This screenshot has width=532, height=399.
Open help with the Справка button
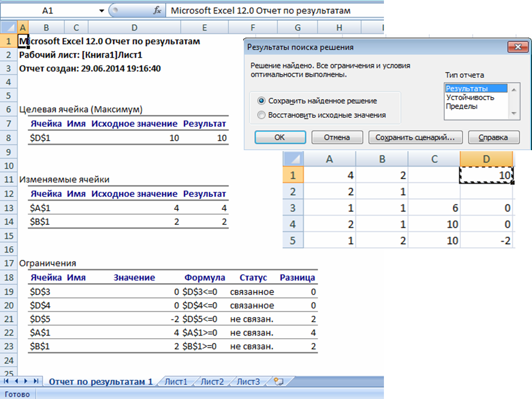click(x=494, y=137)
